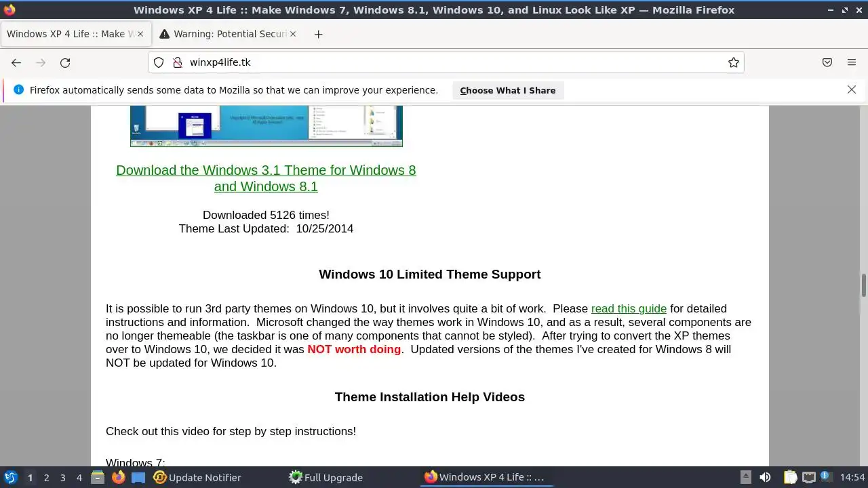Select Windows XP 4 Life taskbar entry
868x488 pixels.
point(486,477)
